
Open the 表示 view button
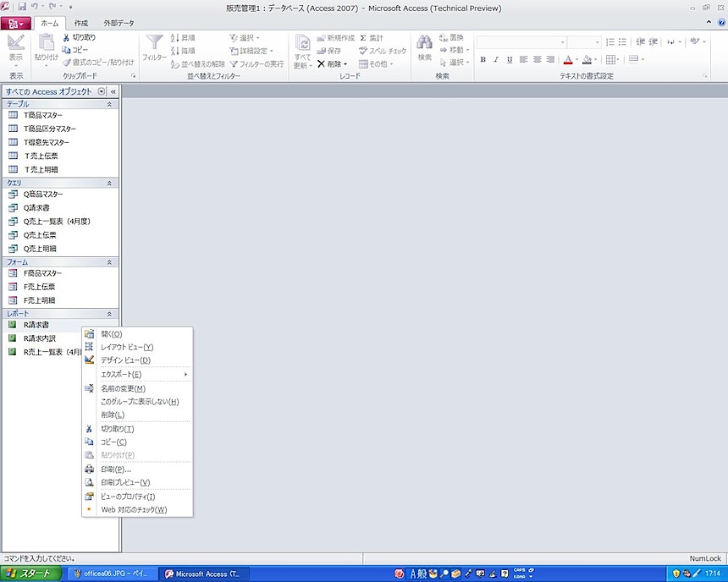[x=16, y=49]
